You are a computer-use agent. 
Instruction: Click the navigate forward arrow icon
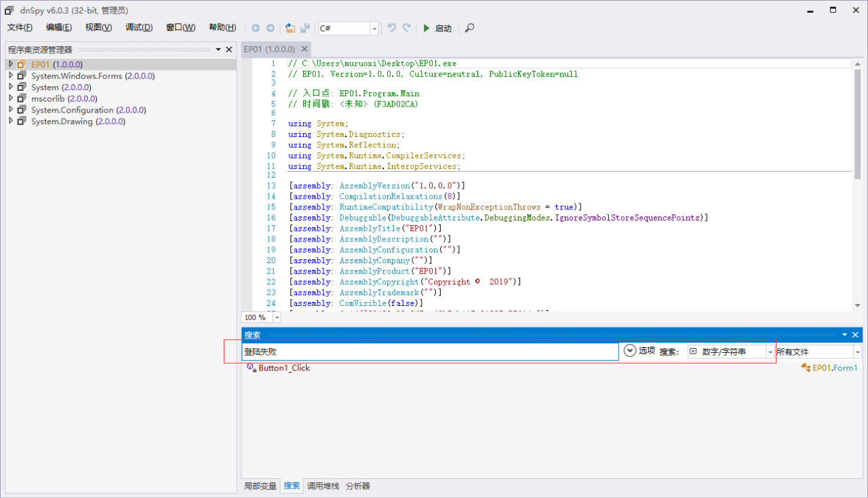(x=270, y=28)
